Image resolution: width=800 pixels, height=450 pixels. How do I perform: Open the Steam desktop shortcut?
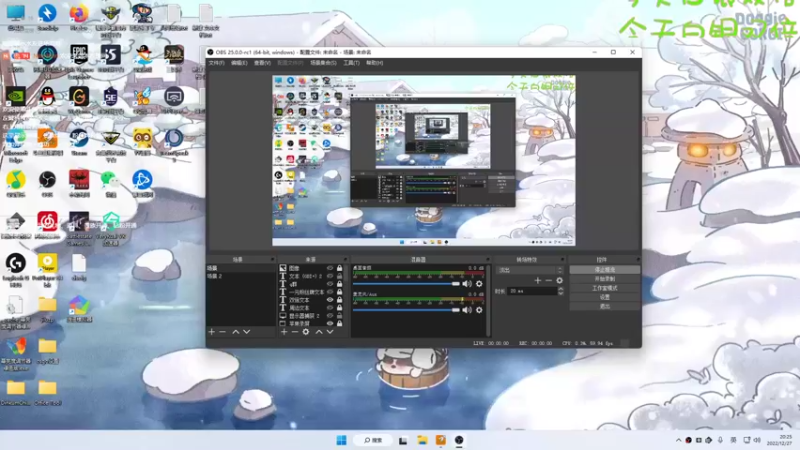pyautogui.click(x=79, y=142)
